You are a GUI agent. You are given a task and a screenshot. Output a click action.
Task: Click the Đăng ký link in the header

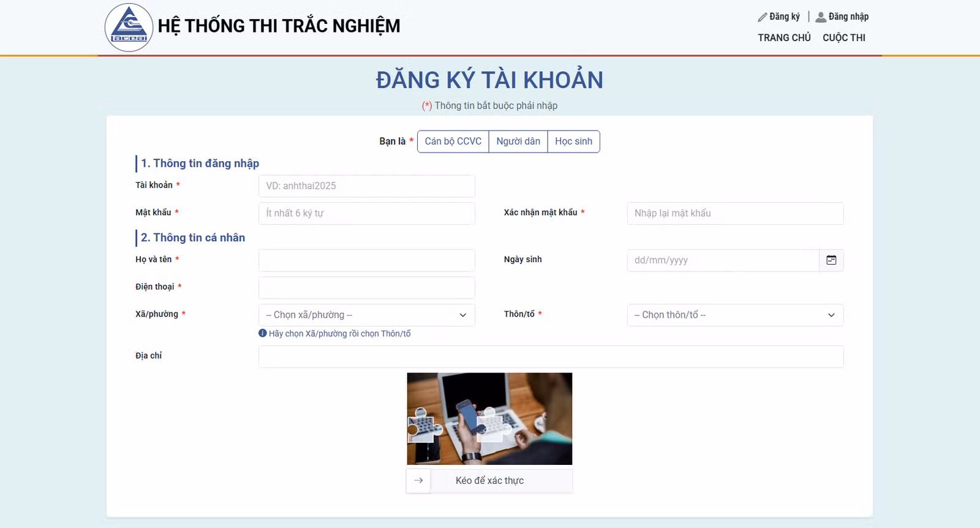[785, 17]
